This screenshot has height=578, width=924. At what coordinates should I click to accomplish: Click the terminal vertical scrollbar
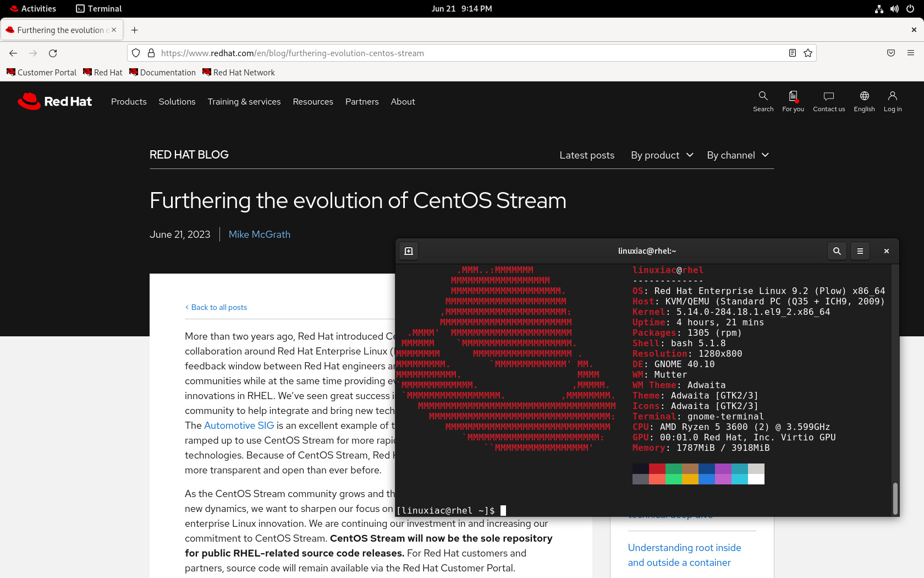tap(895, 498)
